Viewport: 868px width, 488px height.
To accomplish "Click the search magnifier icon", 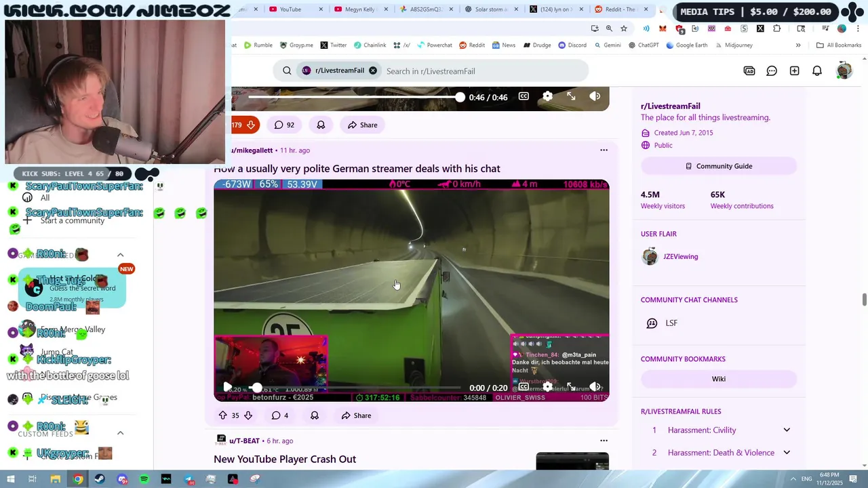I will tap(287, 70).
